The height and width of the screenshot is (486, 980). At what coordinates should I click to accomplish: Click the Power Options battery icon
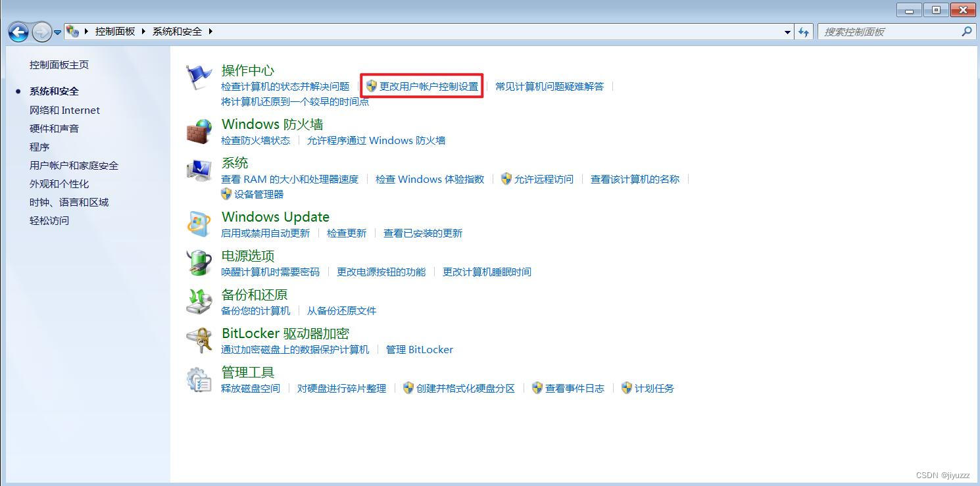tap(199, 263)
